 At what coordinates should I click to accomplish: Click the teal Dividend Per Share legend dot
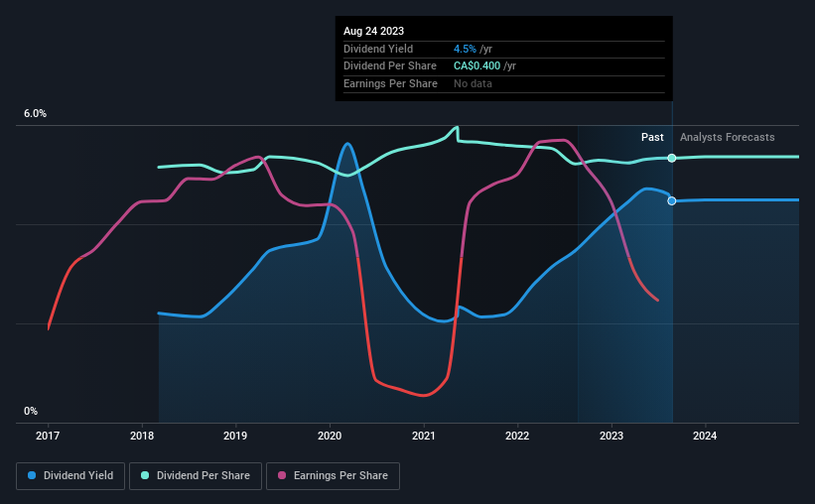(145, 475)
